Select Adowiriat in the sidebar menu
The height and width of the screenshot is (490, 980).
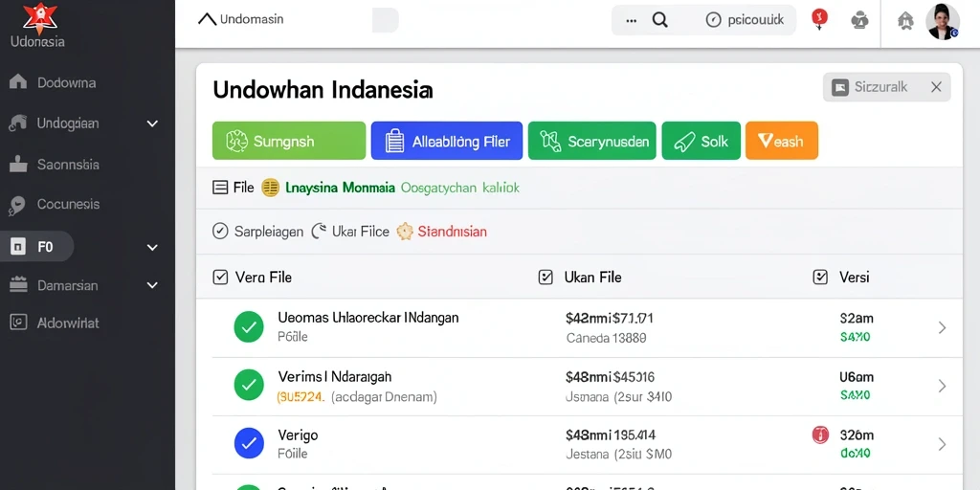(x=68, y=323)
